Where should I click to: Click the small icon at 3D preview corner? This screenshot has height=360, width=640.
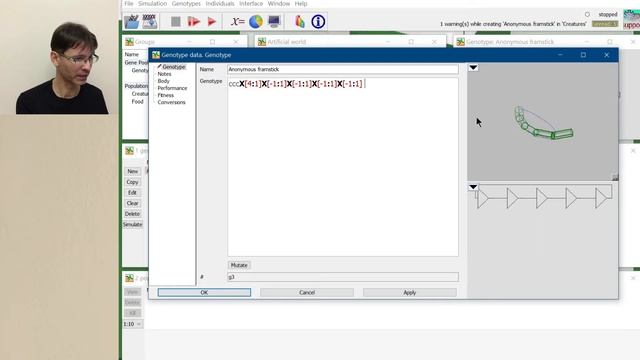coord(615,177)
